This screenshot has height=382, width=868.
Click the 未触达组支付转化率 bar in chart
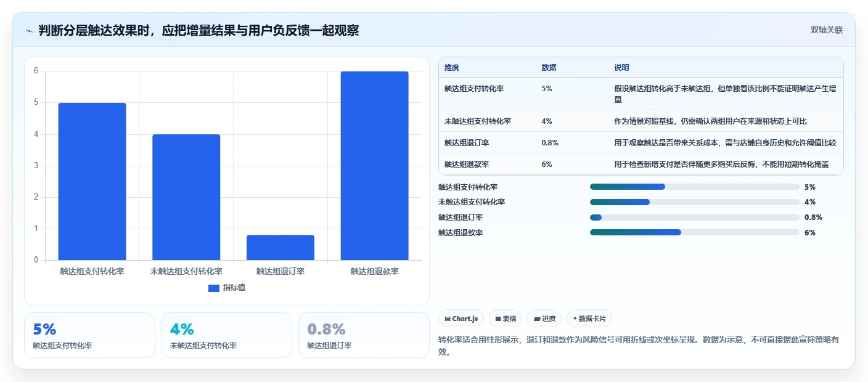[x=186, y=197]
